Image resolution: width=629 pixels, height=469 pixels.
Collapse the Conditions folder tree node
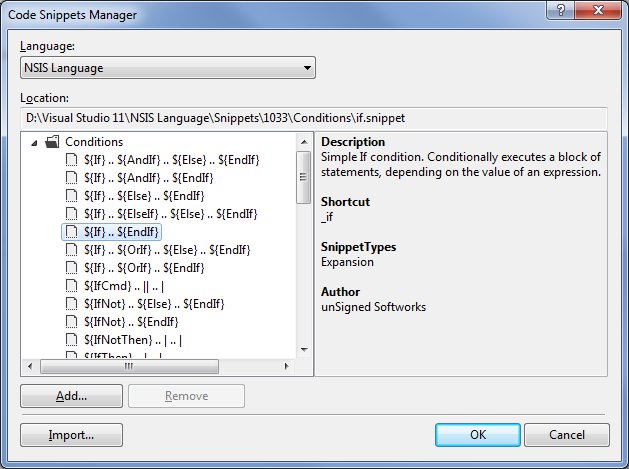(34, 142)
